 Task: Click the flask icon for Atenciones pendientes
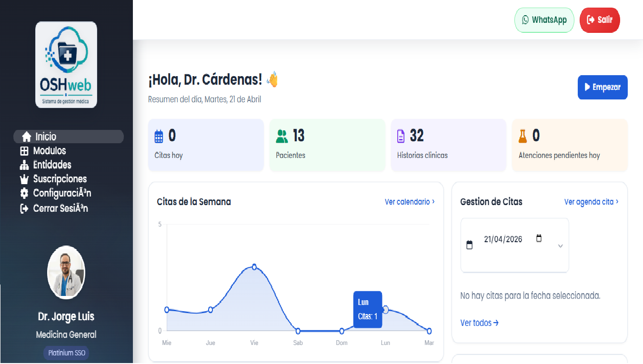[x=523, y=137]
